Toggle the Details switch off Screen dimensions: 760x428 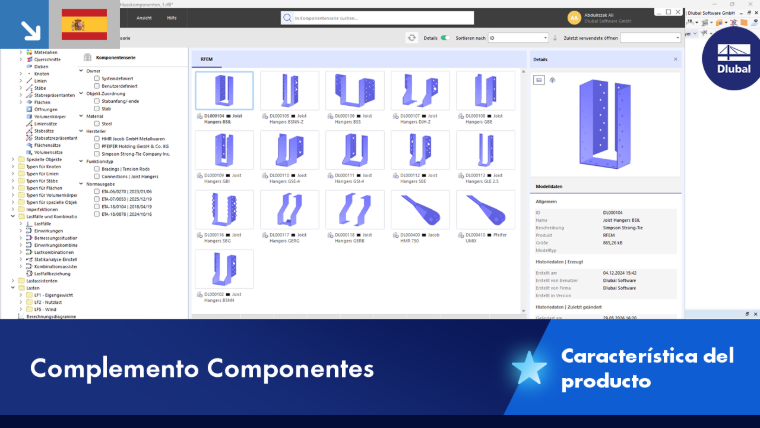[x=444, y=38]
